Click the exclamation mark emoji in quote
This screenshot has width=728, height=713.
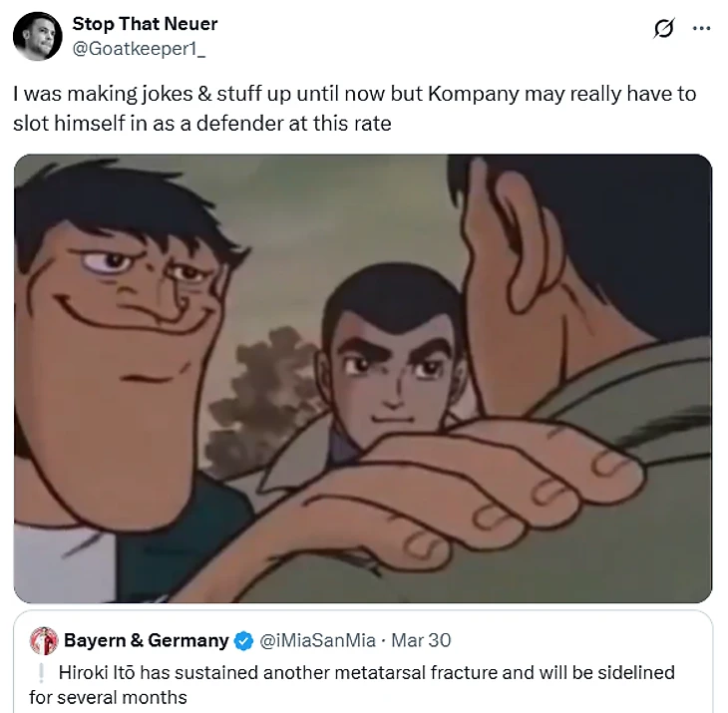click(x=42, y=673)
